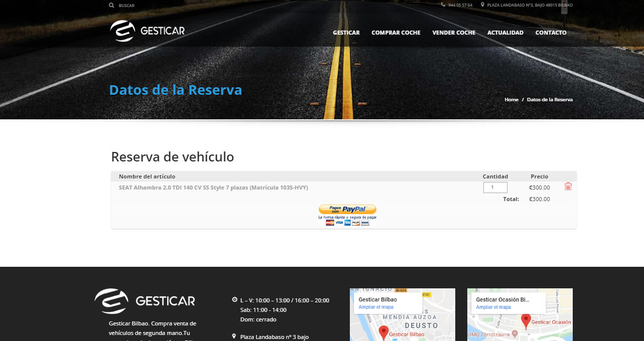Delete the SEAT Alhambra item with the trash icon
This screenshot has height=341, width=644.
568,187
